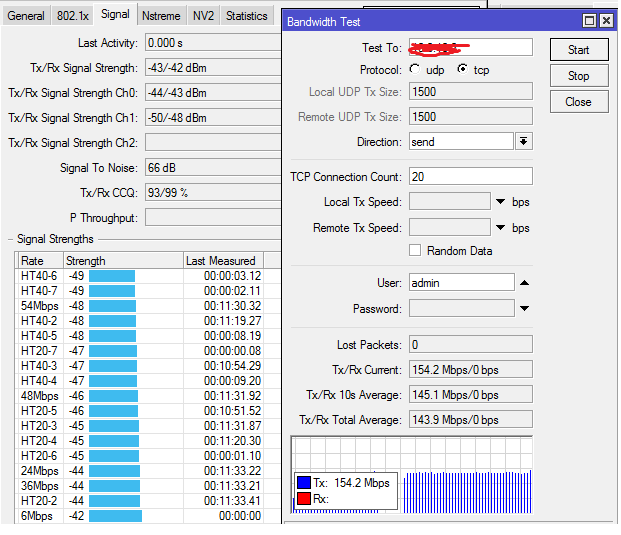Click the TCP Connection Count field
621x535 pixels.
[470, 177]
